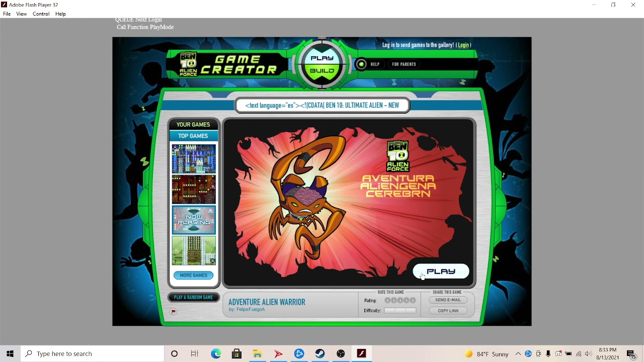Click the MORE GAMES button
The image size is (644, 362).
[x=194, y=276]
